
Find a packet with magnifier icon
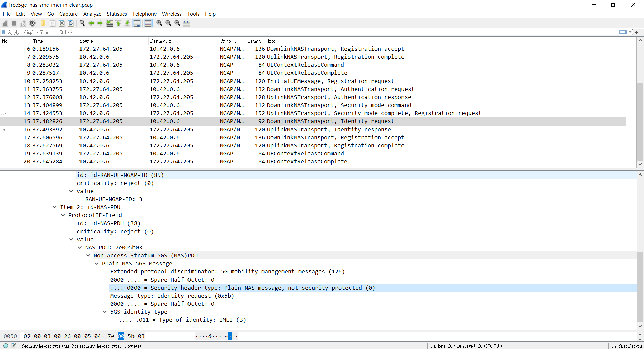82,23
